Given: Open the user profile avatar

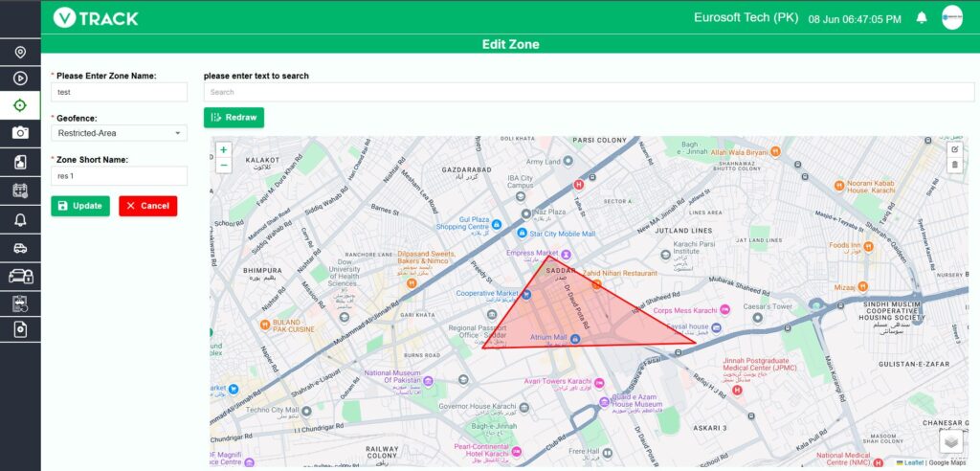Looking at the screenshot, I should pyautogui.click(x=952, y=17).
